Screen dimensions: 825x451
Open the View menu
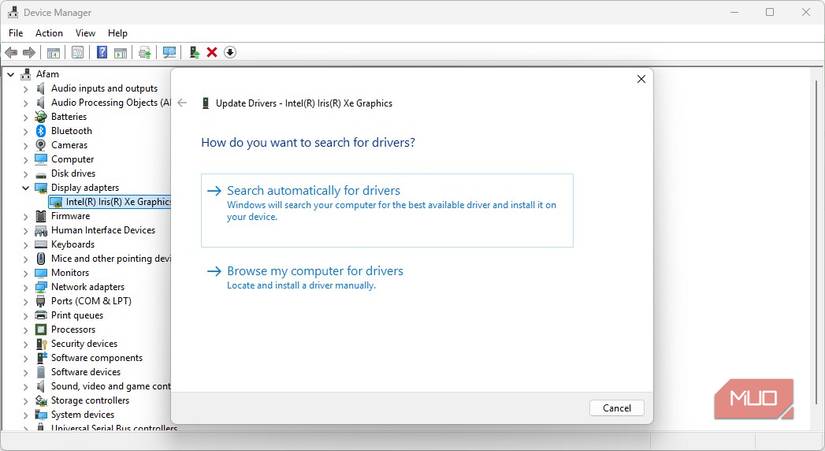pos(85,33)
